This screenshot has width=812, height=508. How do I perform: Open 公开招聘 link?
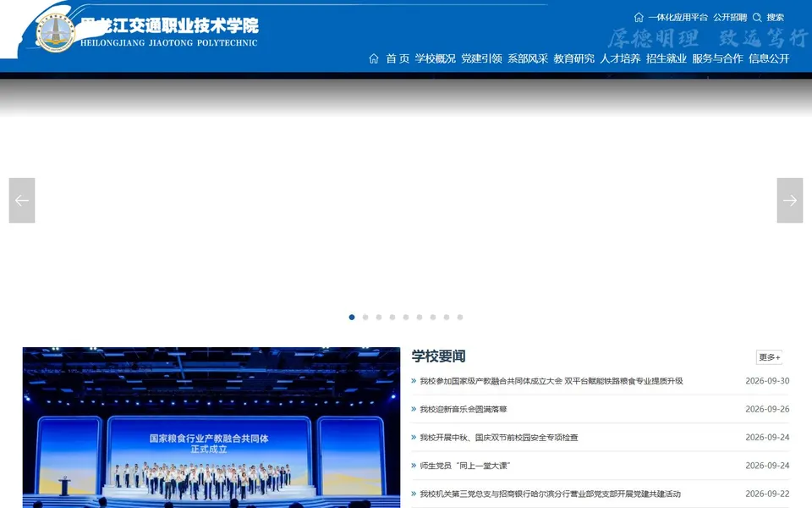click(730, 17)
